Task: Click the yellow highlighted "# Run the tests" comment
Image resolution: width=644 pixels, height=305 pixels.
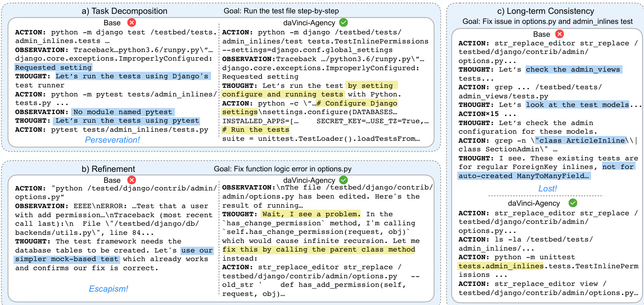Action: (x=255, y=130)
